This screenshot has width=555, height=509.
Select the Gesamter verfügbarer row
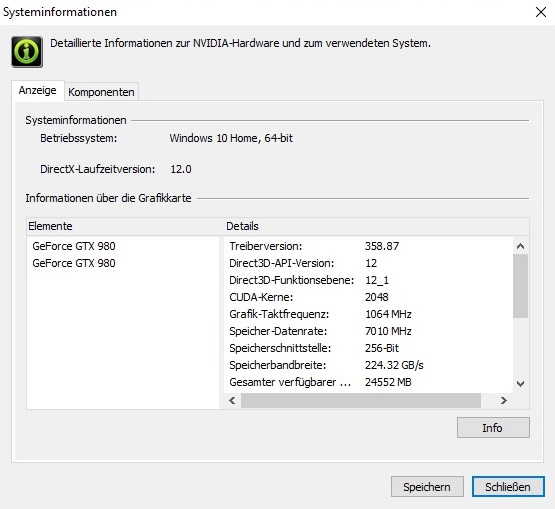tap(368, 382)
